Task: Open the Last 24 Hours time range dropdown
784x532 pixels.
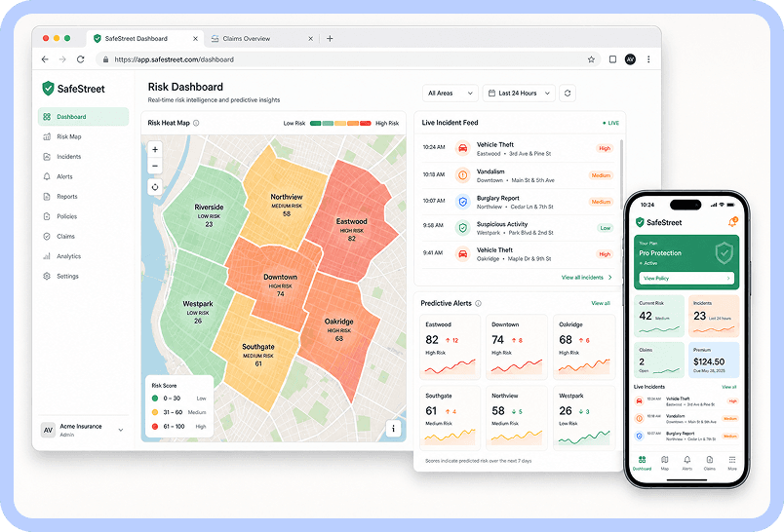Action: click(519, 93)
